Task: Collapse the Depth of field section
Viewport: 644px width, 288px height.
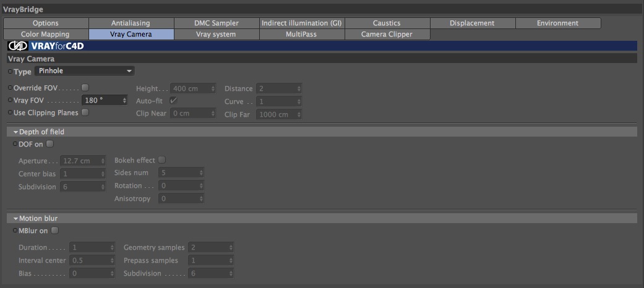Action: tap(15, 132)
